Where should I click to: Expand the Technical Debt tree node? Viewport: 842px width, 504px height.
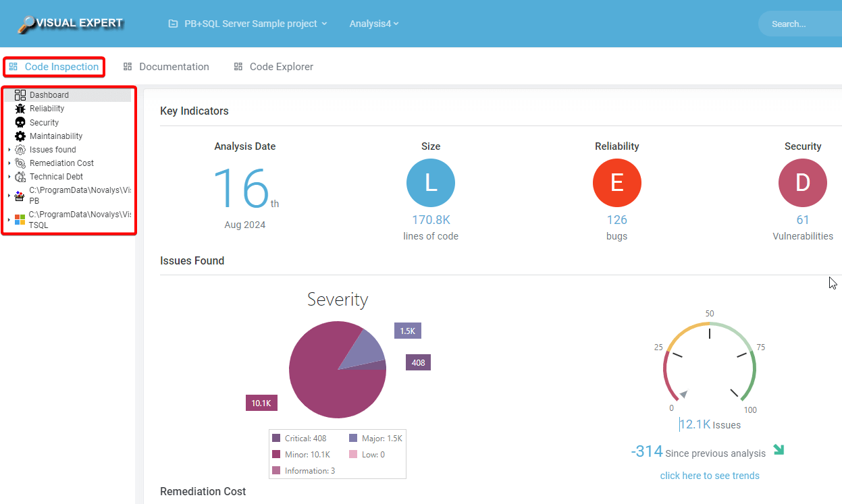point(9,177)
